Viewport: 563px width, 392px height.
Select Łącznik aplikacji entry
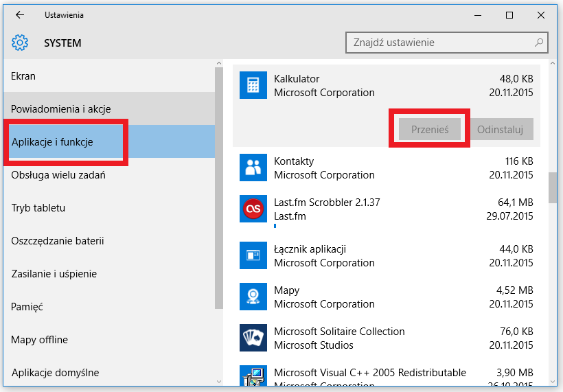(x=387, y=255)
